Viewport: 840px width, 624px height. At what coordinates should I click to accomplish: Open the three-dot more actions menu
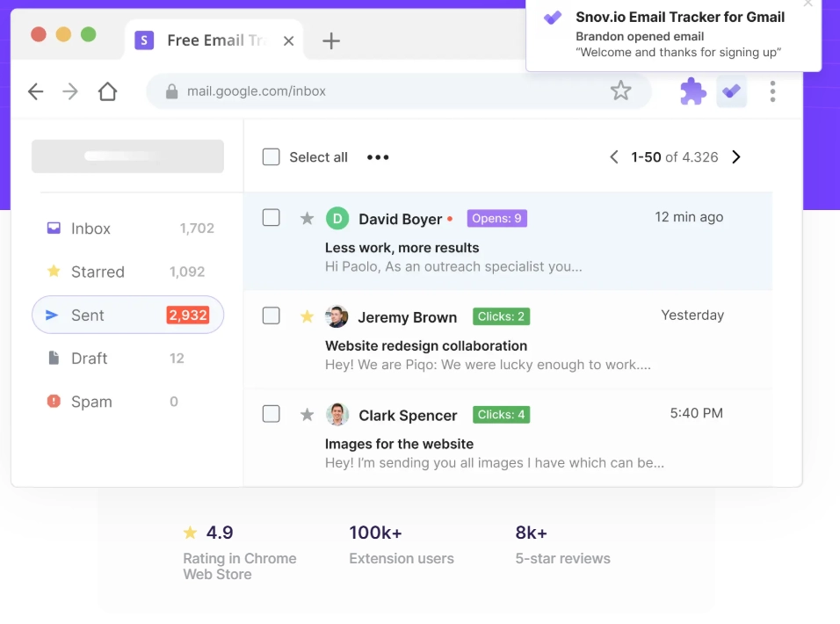pos(378,157)
